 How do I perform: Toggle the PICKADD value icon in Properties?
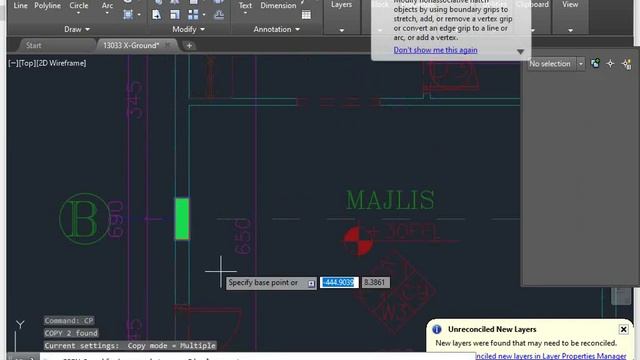click(x=596, y=63)
